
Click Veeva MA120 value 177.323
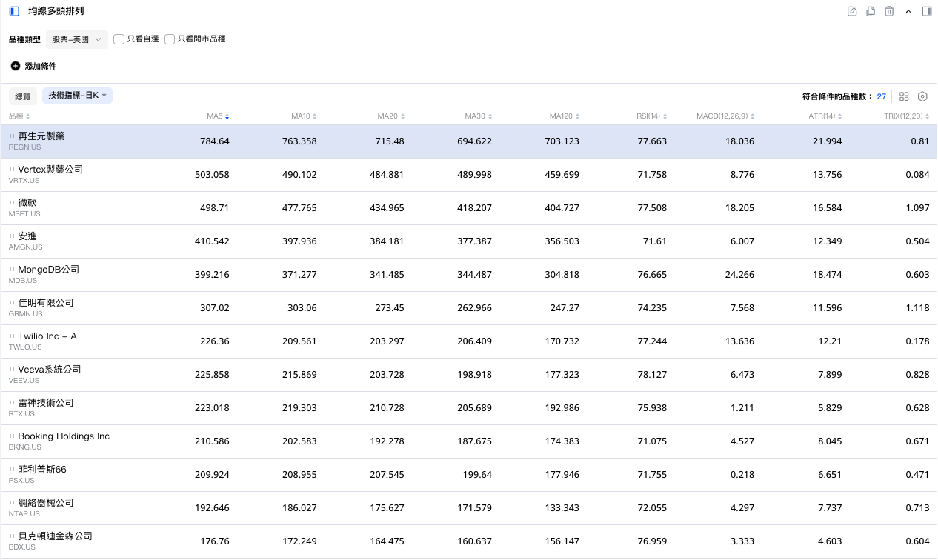coord(561,375)
